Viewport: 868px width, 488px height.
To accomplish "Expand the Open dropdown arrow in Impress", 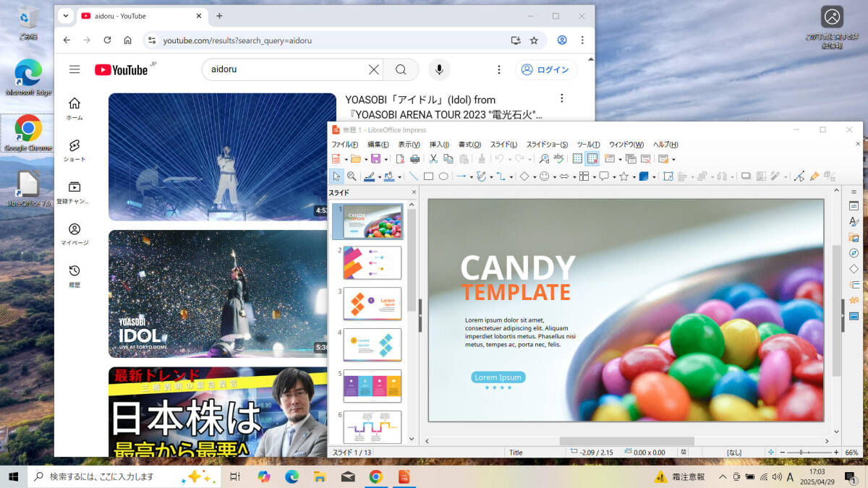I will pos(366,159).
